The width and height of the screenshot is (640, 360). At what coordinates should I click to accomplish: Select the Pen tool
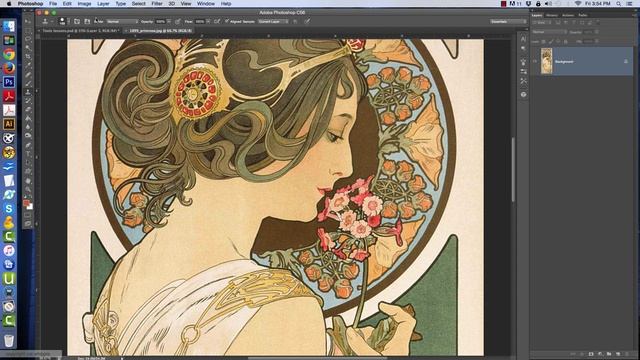pos(28,145)
